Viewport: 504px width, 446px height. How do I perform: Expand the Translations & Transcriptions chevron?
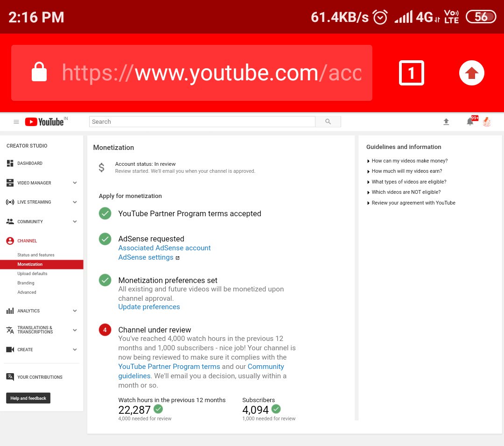[75, 330]
